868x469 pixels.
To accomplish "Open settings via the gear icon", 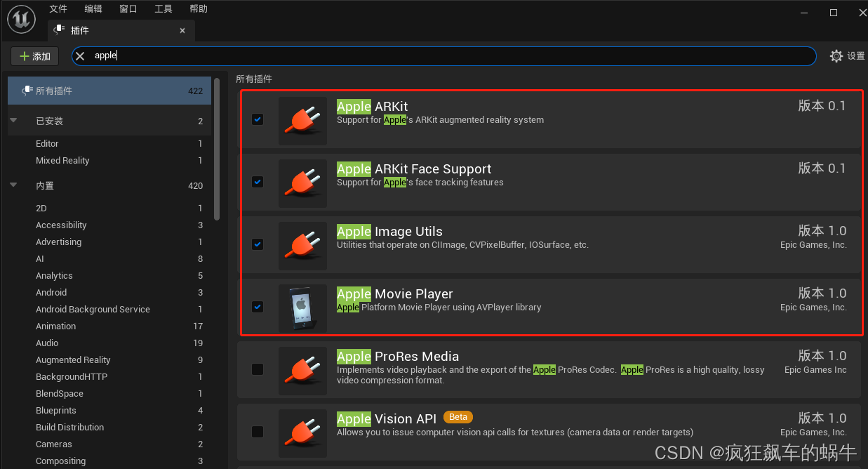I will pos(836,56).
